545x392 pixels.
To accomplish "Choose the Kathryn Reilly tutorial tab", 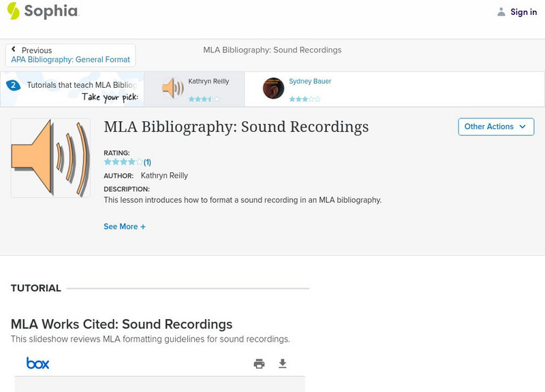I will (208, 82).
